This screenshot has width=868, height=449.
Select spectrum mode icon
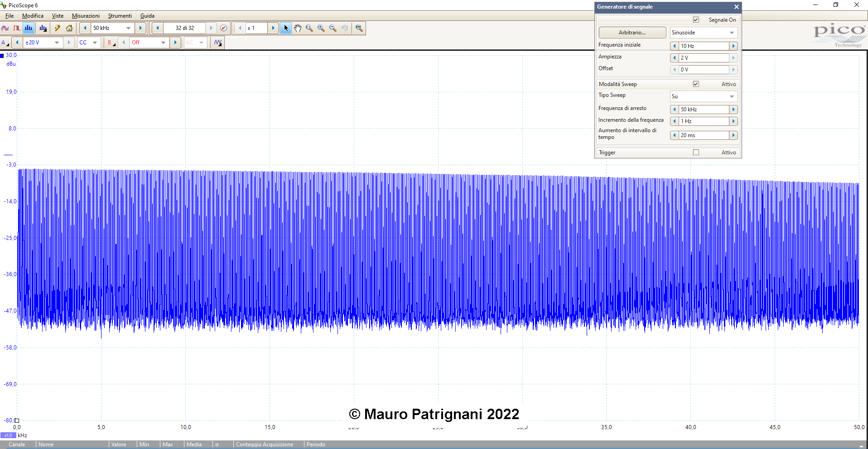29,28
